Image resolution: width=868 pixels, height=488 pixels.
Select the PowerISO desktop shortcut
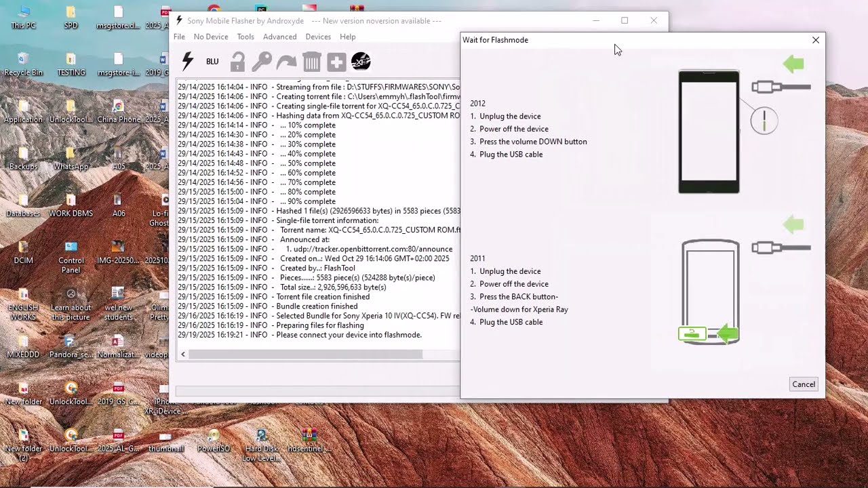(214, 440)
